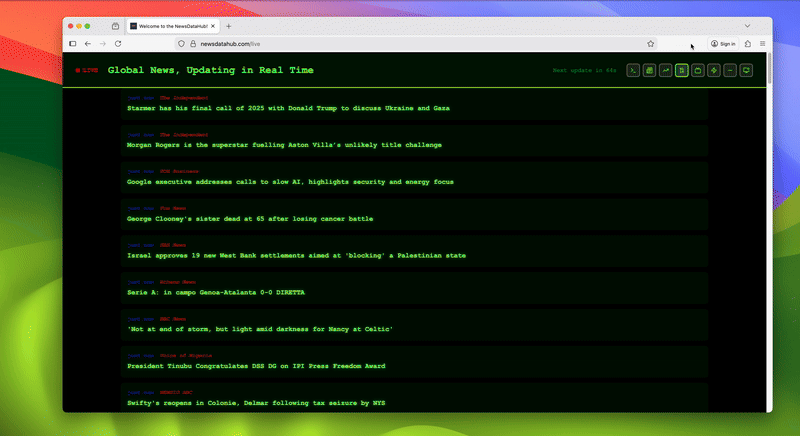Open a new tab with plus button
800x436 pixels.
(229, 26)
